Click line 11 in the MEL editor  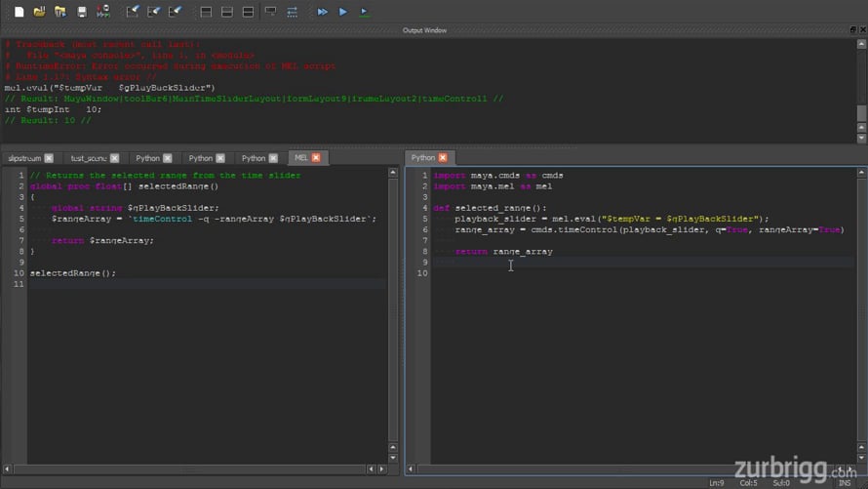click(208, 284)
